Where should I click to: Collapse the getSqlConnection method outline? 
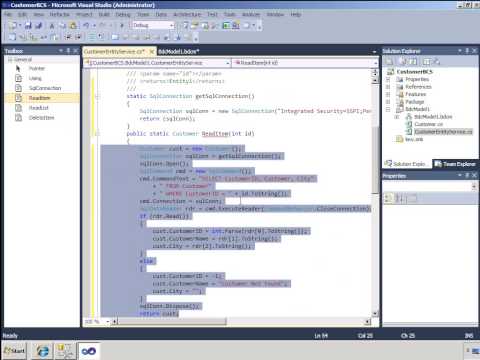pyautogui.click(x=97, y=96)
